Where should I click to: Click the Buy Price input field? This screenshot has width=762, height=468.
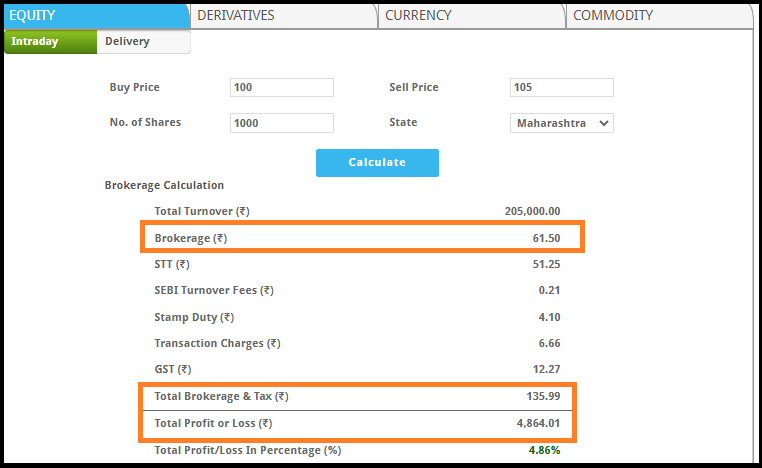[x=281, y=88]
